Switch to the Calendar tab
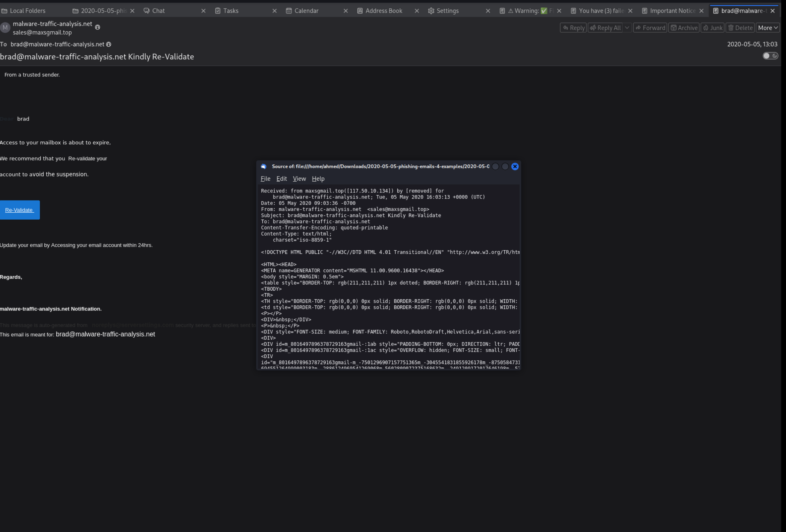Viewport: 786px width, 532px height. point(306,11)
